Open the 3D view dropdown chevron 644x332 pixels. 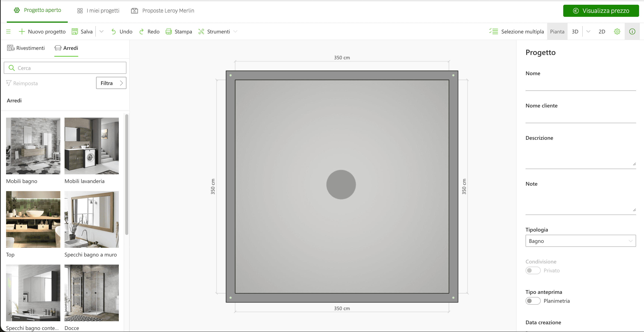(589, 31)
